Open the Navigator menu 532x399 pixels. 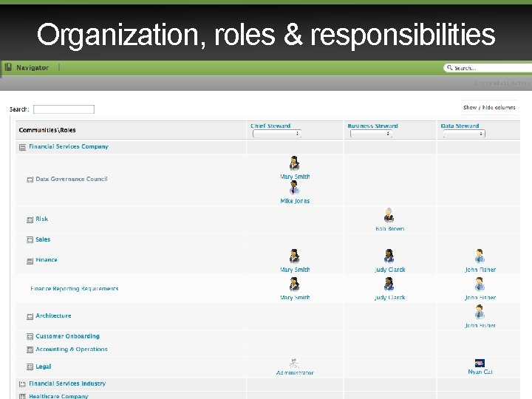point(33,67)
